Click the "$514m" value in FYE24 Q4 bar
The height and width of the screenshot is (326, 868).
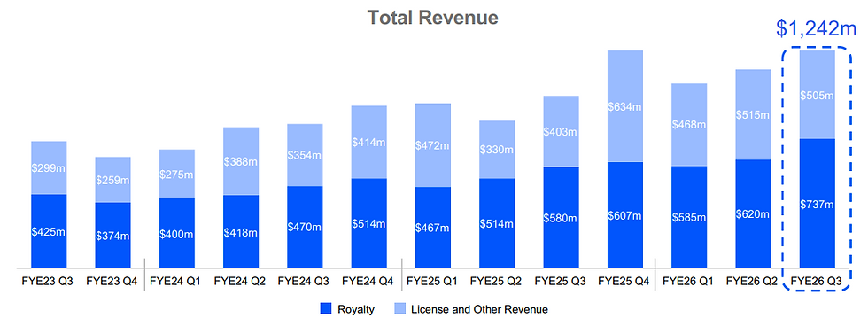pyautogui.click(x=368, y=223)
